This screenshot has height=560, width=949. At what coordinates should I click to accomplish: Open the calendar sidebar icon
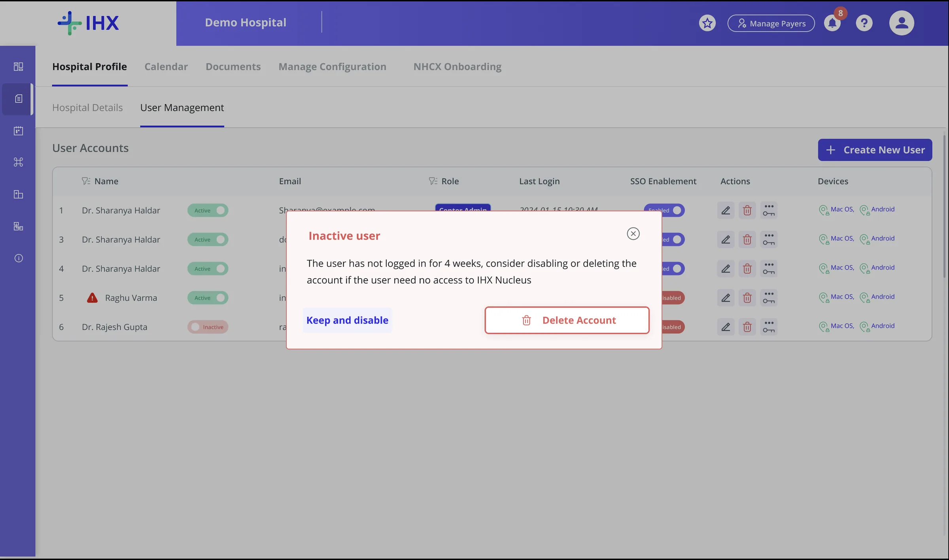coord(18,131)
